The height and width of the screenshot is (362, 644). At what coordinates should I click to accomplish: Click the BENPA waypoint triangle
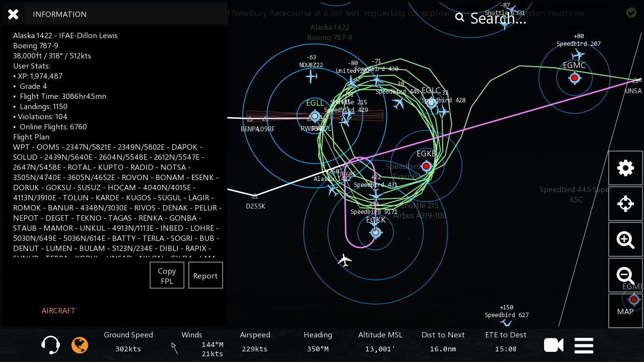click(250, 118)
